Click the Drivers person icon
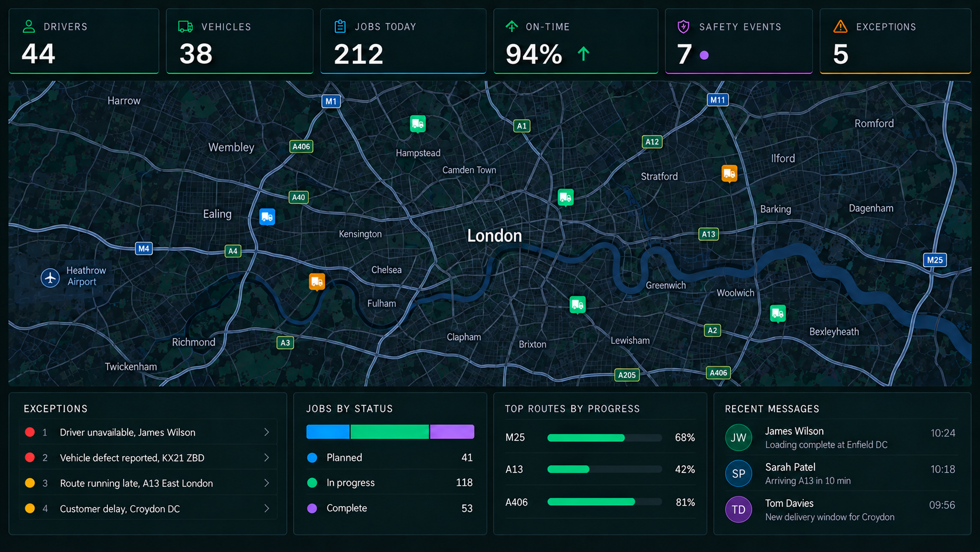Viewport: 980px width, 552px height. 29,26
